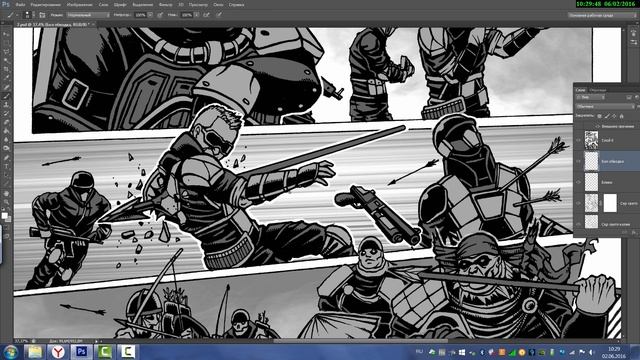Image resolution: width=640 pixels, height=360 pixels.
Task: Toggle visibility of the outer glow effect
Action: (597, 127)
